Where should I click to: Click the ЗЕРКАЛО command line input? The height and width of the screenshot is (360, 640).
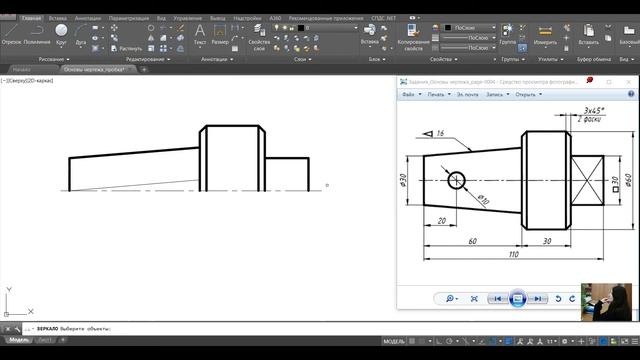click(x=331, y=329)
